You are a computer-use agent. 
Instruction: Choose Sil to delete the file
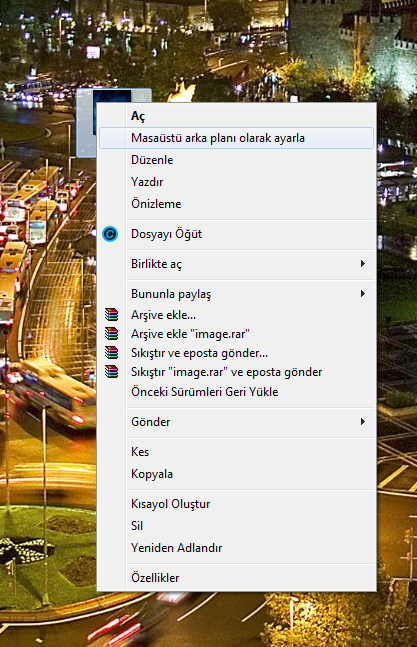(x=236, y=526)
